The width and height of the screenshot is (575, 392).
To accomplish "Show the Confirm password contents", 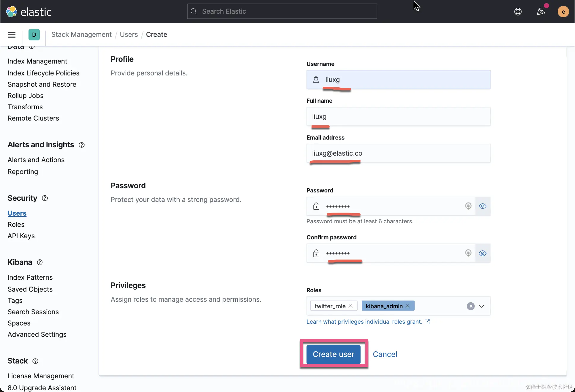I will (x=483, y=253).
